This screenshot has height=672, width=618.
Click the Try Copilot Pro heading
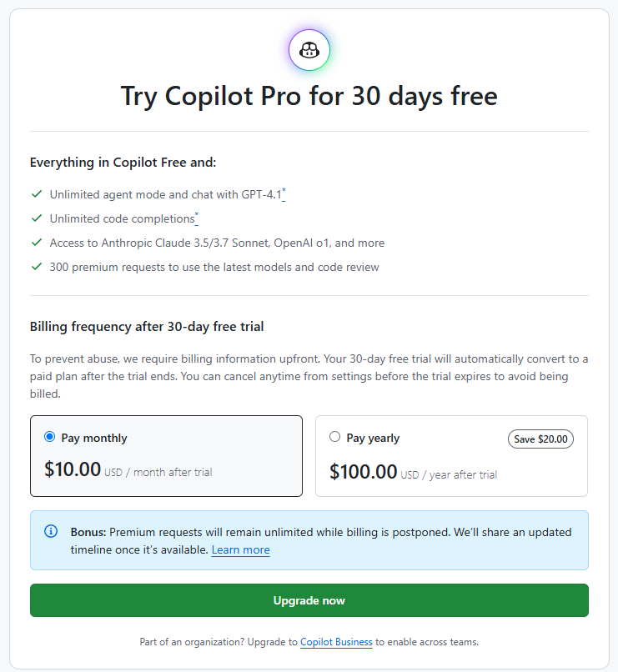[x=309, y=96]
